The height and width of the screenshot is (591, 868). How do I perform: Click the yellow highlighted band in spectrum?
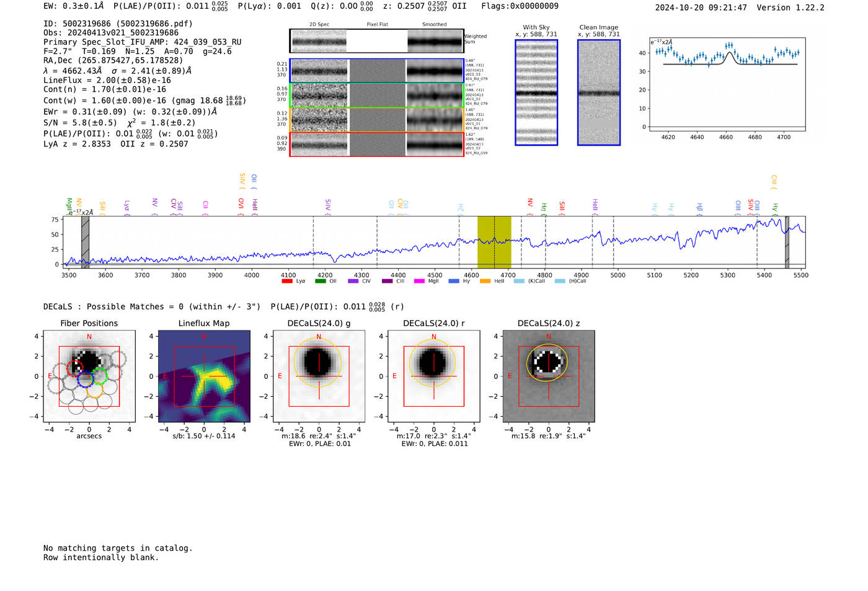494,242
